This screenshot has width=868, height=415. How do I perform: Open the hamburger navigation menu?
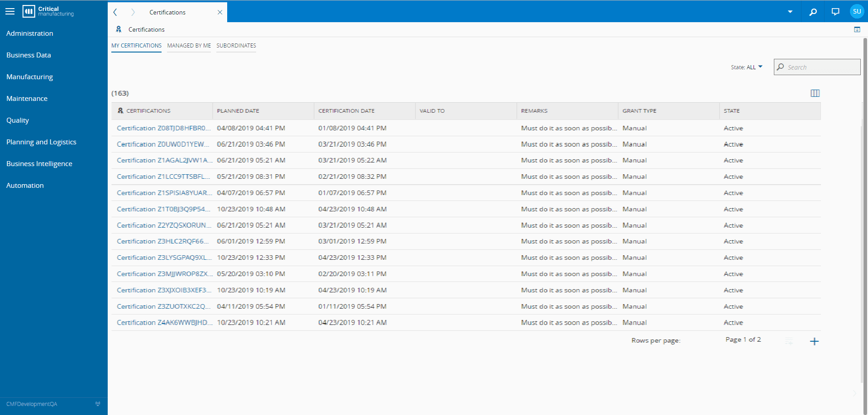click(10, 12)
